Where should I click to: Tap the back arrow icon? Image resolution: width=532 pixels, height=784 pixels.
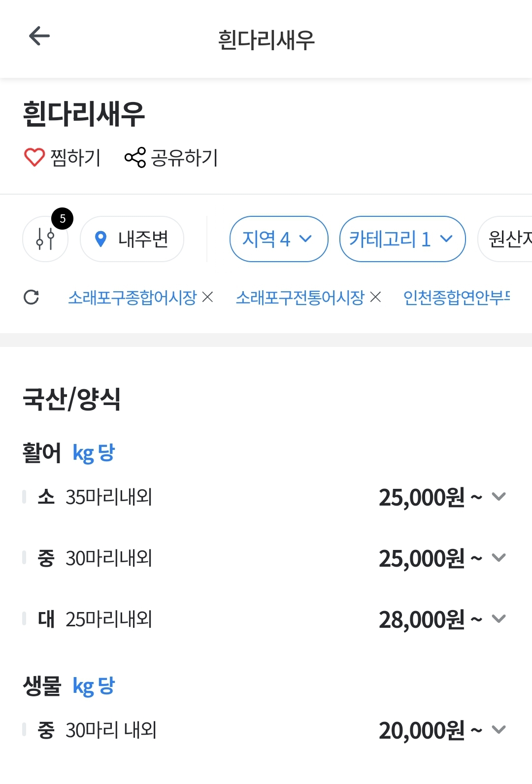[x=39, y=36]
